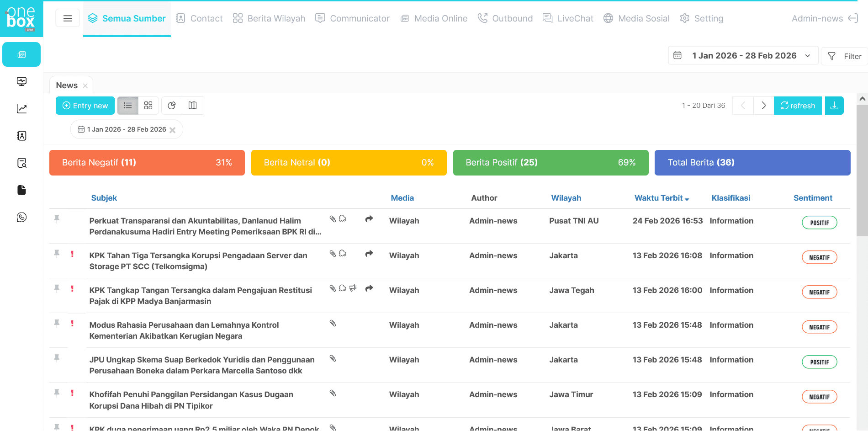This screenshot has width=868, height=431.
Task: Open the Filter panel
Action: (844, 56)
